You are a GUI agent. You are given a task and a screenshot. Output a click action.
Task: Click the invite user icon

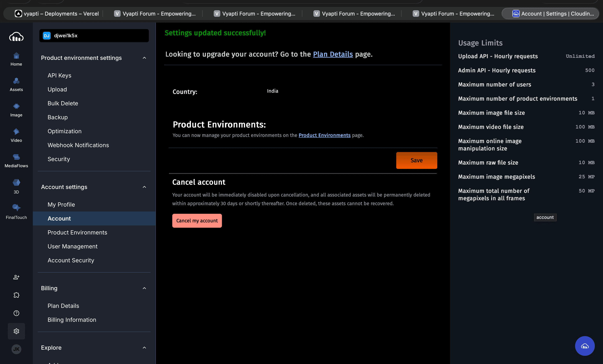[x=16, y=277]
